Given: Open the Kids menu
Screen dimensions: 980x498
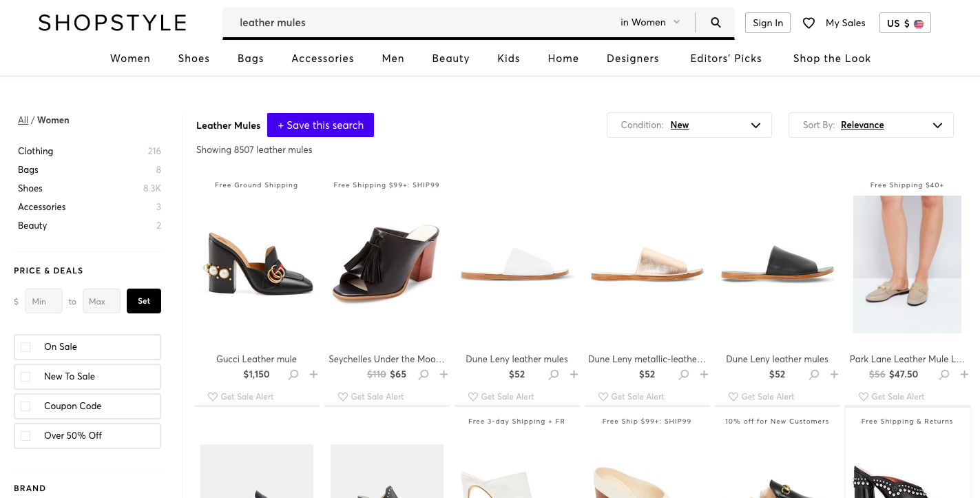Looking at the screenshot, I should click(509, 59).
